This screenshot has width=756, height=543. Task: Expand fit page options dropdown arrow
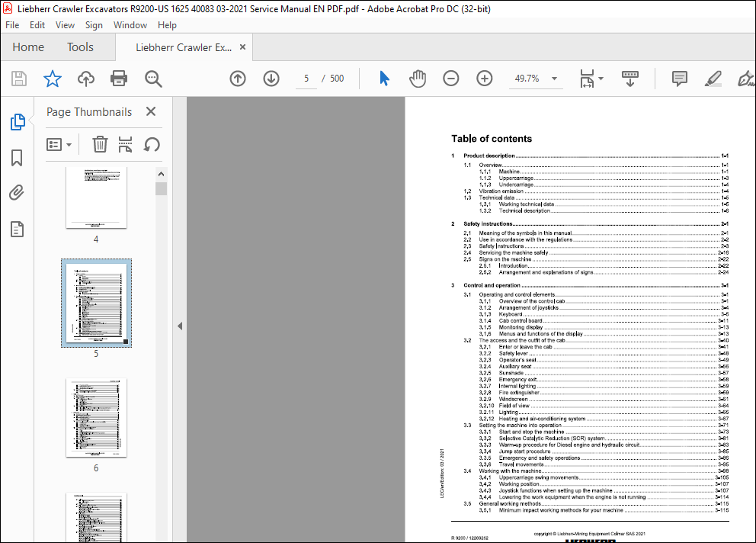coord(601,79)
